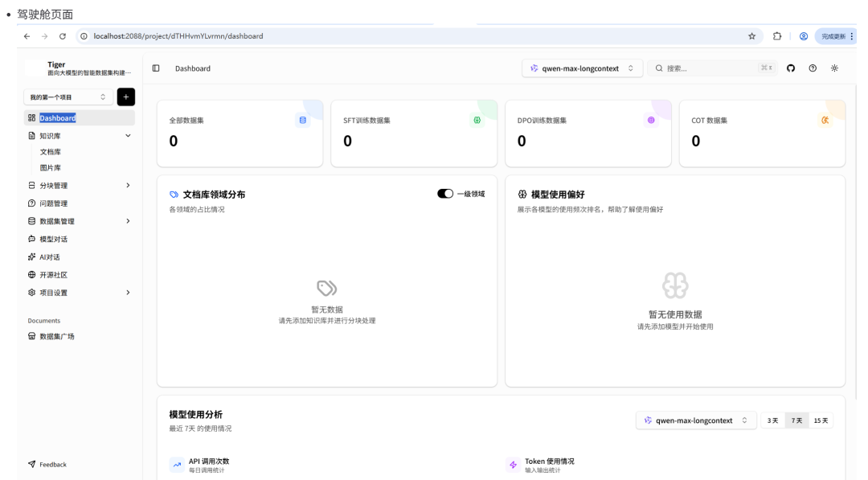Click the SFT训练数据集 card icon
This screenshot has width=868, height=480.
point(477,117)
